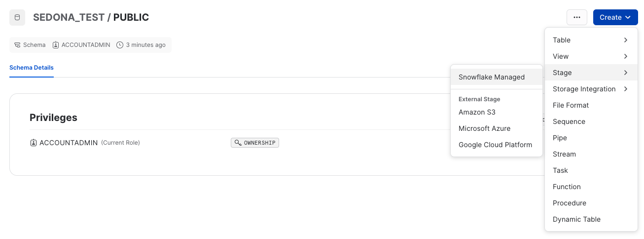Choose Amazon S3 external stage
The image size is (644, 239).
tap(477, 112)
